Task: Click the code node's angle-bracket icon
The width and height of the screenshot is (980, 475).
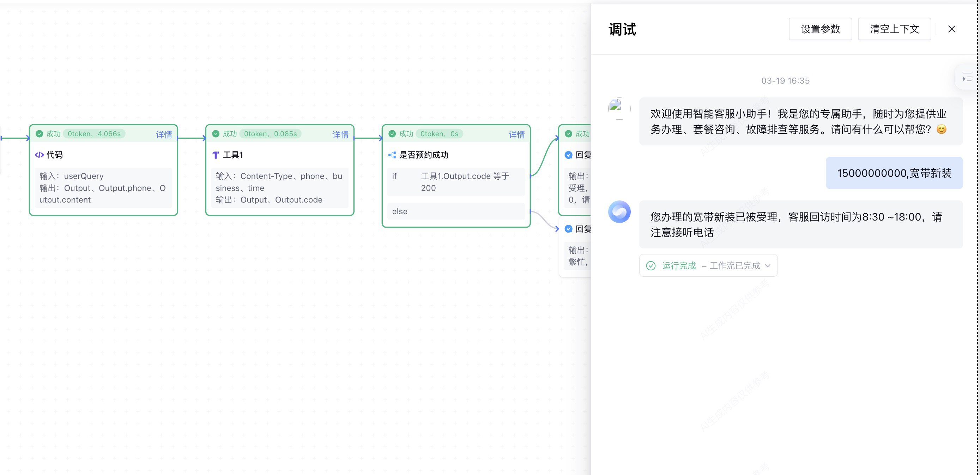Action: (39, 155)
